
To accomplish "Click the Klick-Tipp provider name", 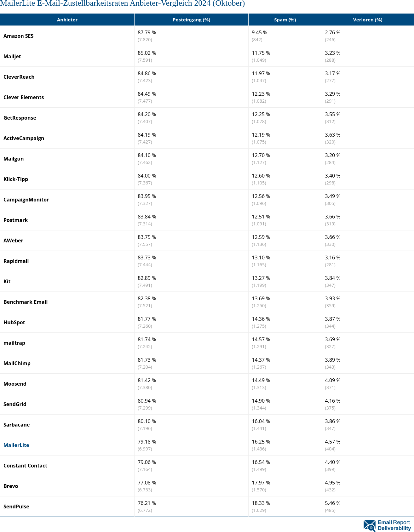I will click(x=16, y=179).
